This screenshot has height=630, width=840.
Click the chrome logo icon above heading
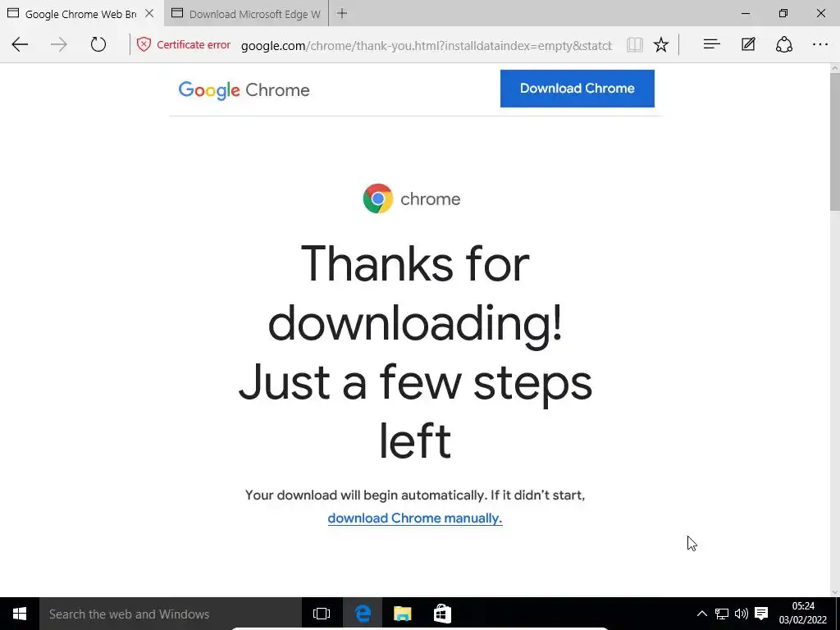[x=377, y=199]
